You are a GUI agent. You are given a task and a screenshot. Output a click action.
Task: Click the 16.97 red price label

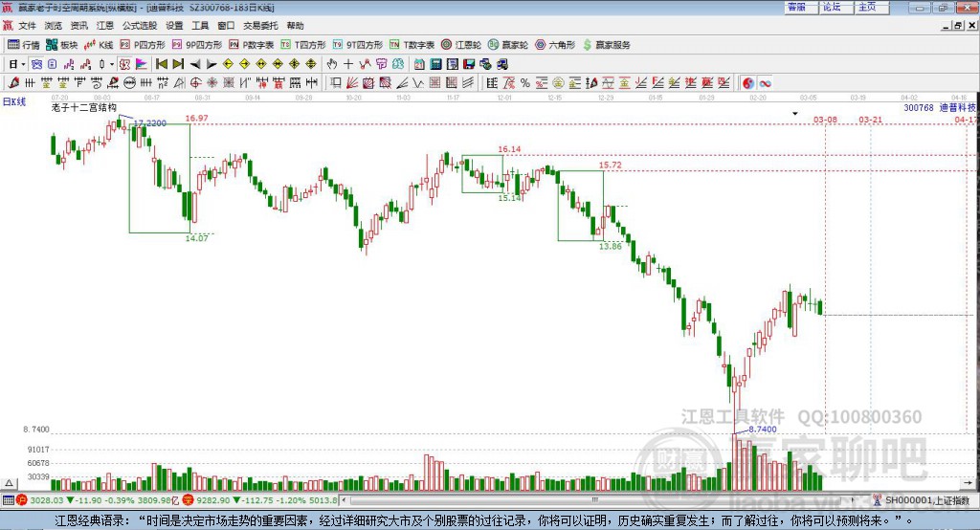[197, 118]
